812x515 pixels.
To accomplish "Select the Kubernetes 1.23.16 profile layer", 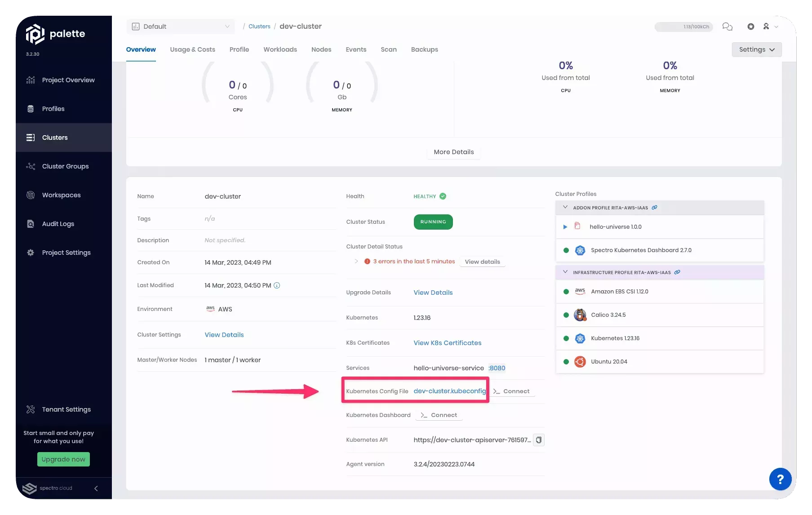I will 615,338.
